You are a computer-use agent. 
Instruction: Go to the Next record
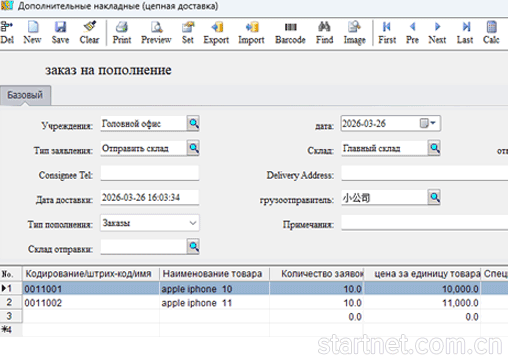coord(437,33)
